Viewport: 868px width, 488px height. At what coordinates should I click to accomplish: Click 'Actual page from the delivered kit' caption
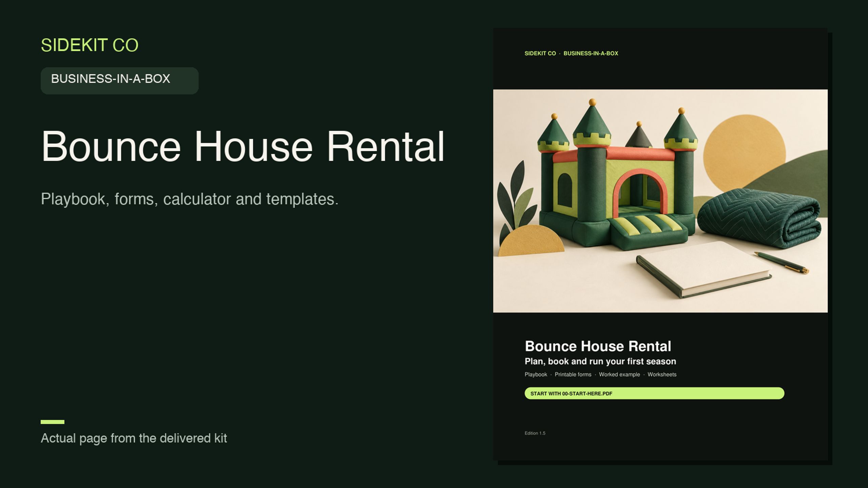point(134,438)
